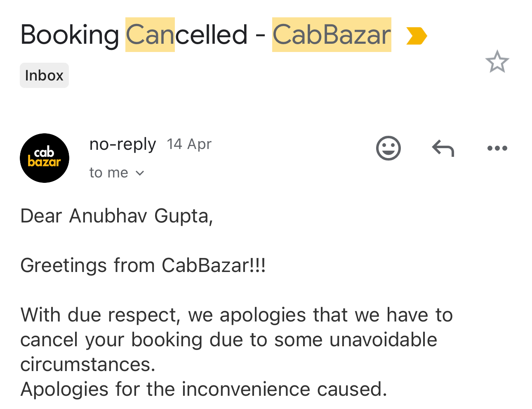Click "Apologies for the inconvenience caused." line

(x=204, y=389)
